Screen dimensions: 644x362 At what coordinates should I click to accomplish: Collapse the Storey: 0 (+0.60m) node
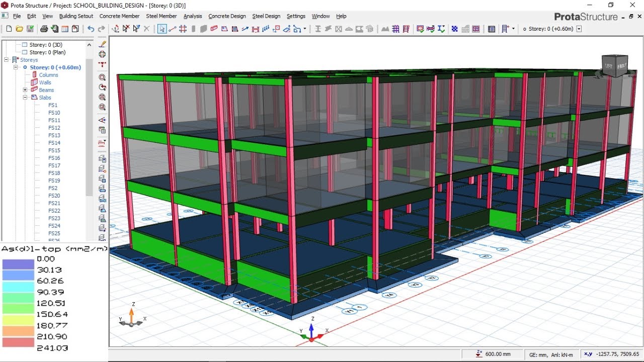pos(16,67)
